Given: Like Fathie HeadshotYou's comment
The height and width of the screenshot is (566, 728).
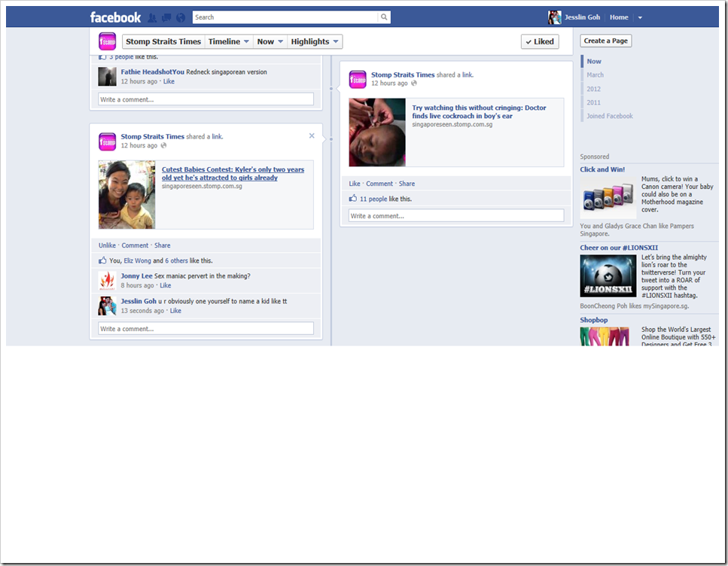Looking at the screenshot, I should point(169,81).
